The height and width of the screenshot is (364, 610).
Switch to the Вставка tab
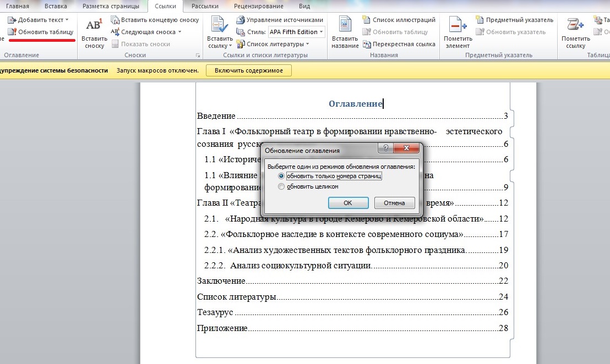pyautogui.click(x=56, y=6)
